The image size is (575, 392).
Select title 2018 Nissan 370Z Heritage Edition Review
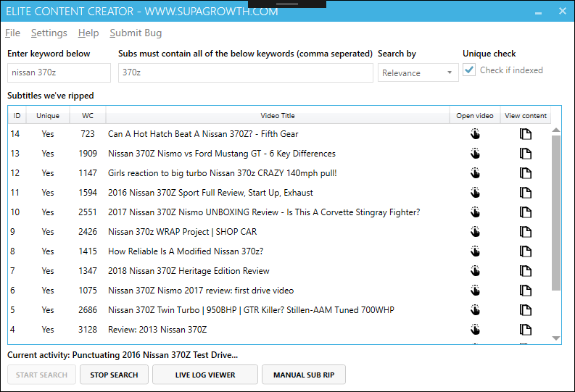click(x=189, y=271)
